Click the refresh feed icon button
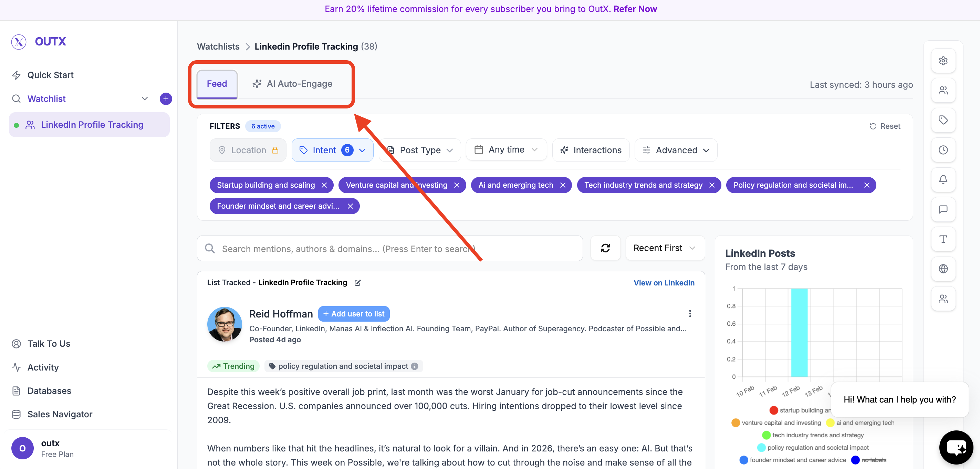The height and width of the screenshot is (469, 980). point(605,248)
